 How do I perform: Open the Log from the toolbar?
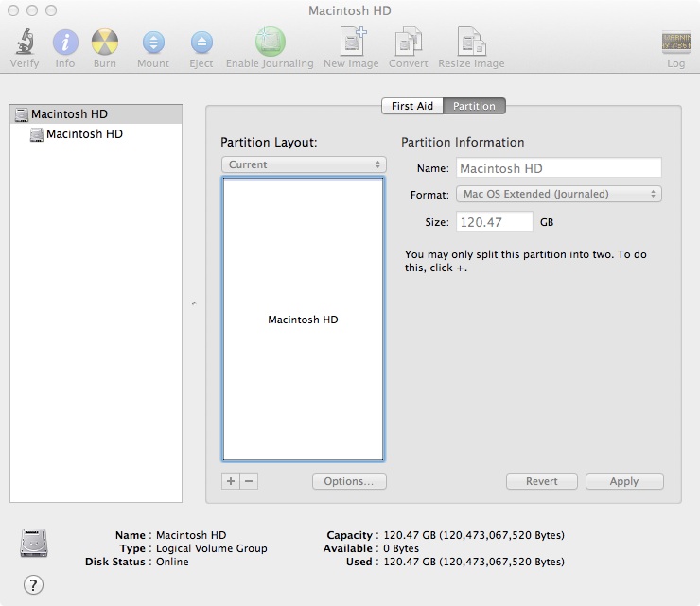676,43
